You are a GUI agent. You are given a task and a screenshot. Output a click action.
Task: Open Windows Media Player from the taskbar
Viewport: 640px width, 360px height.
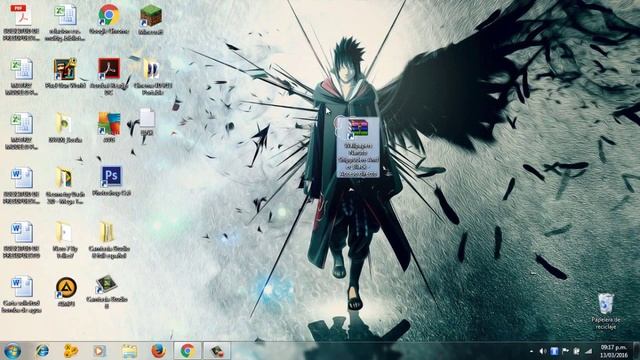point(99,351)
